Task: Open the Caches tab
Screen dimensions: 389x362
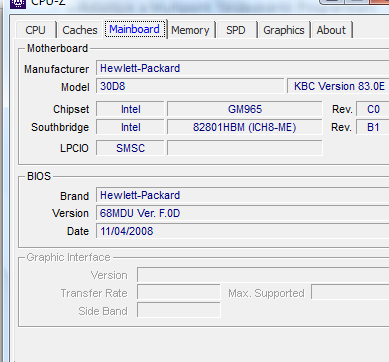Action: [80, 30]
